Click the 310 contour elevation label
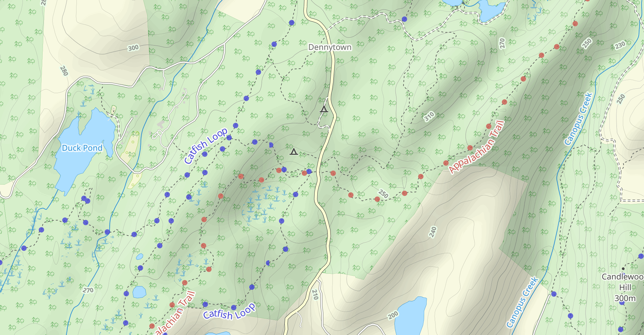 pyautogui.click(x=429, y=117)
